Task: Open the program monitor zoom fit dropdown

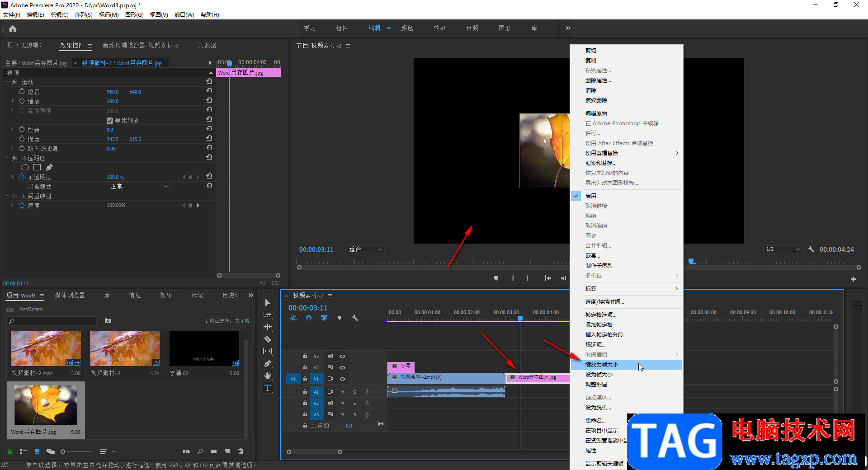Action: (365, 249)
